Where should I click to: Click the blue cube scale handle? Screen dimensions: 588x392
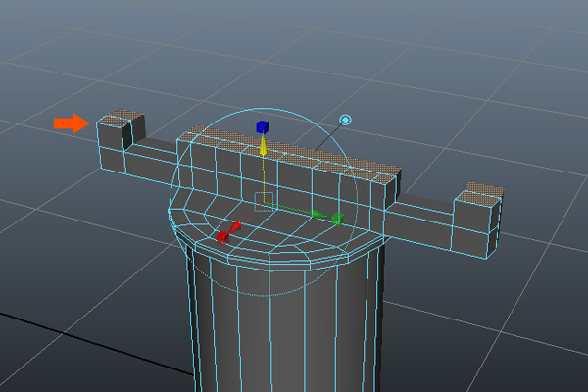click(x=262, y=126)
